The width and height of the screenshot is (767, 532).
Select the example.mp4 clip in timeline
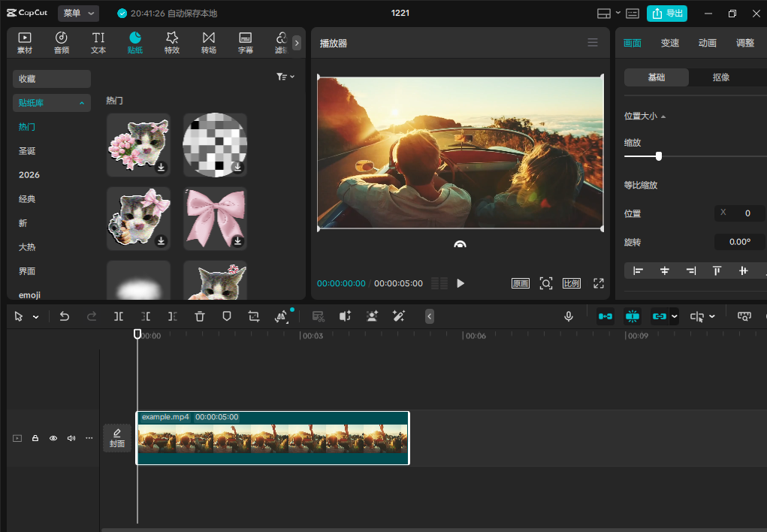(273, 438)
